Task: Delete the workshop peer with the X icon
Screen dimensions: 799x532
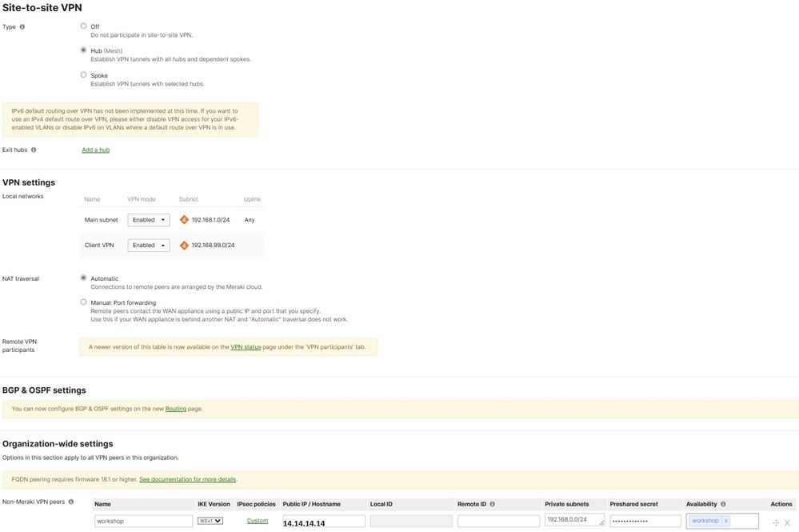Action: [787, 522]
